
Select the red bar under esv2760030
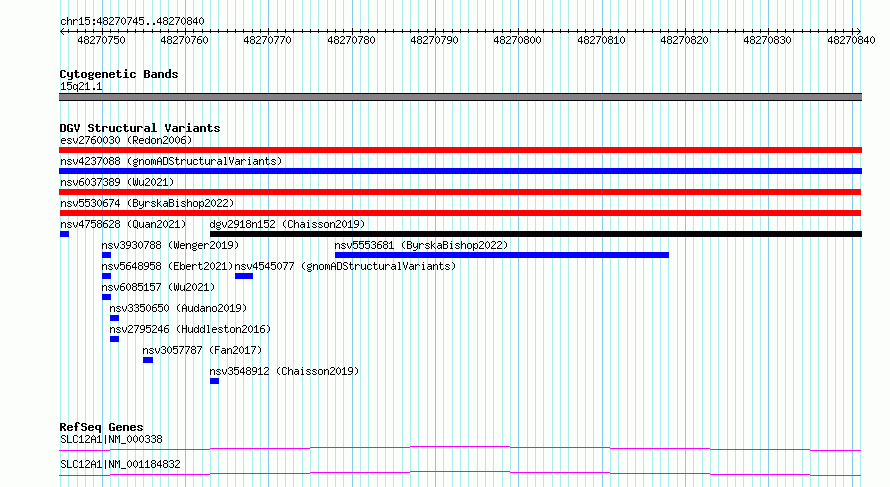tap(460, 150)
